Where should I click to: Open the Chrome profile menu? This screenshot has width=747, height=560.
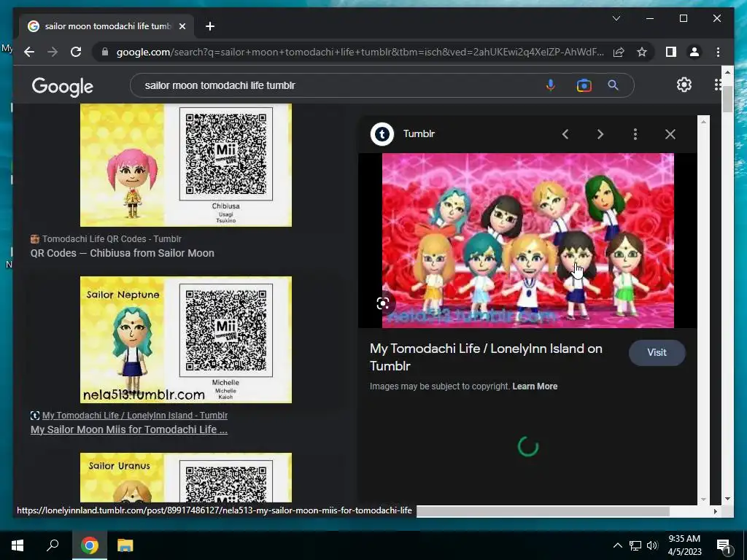tap(694, 52)
